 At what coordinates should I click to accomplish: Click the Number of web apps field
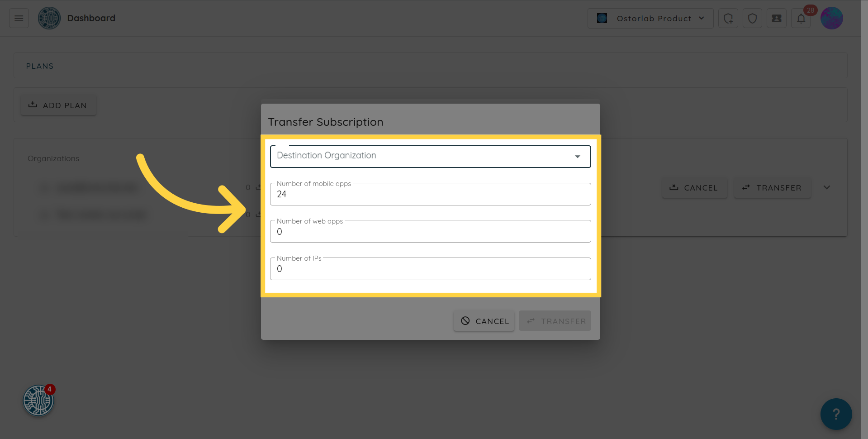point(430,232)
